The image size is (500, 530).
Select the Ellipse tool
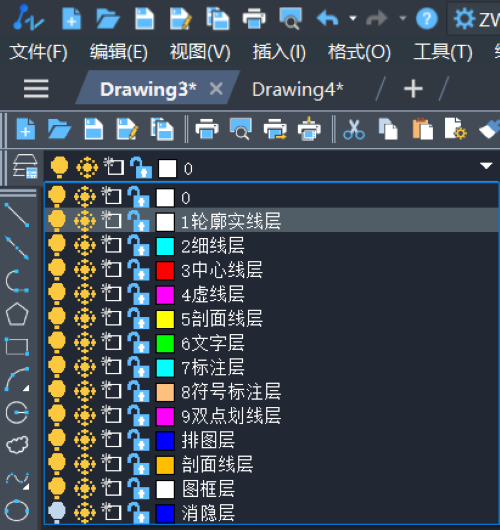[x=17, y=510]
